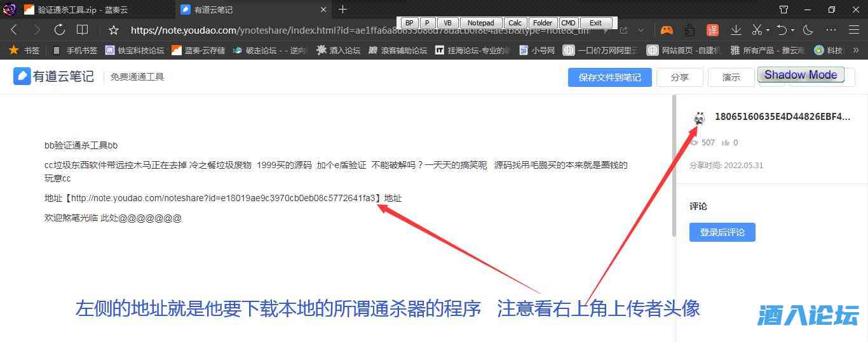Open the 浪客辅助论坛 bookmark
868x342 pixels.
click(398, 50)
